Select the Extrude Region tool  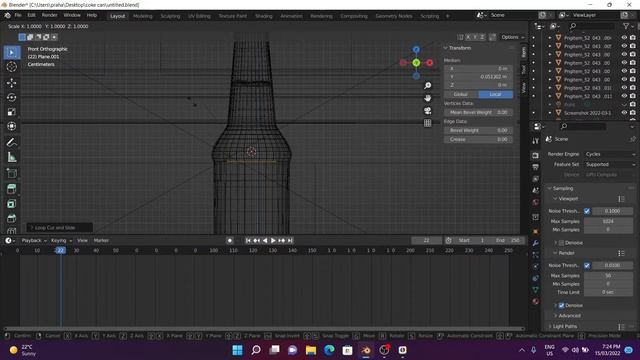tap(11, 189)
